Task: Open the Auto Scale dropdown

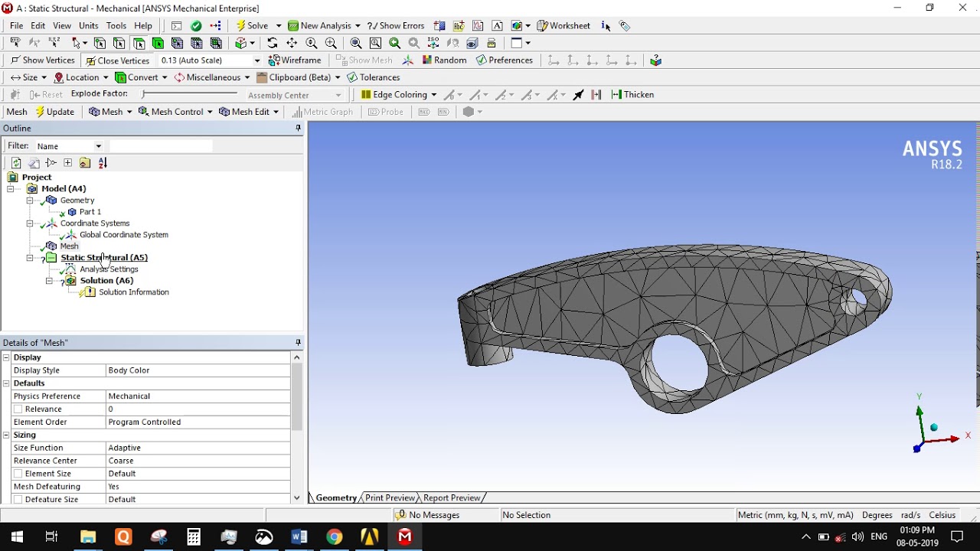Action: pyautogui.click(x=256, y=60)
